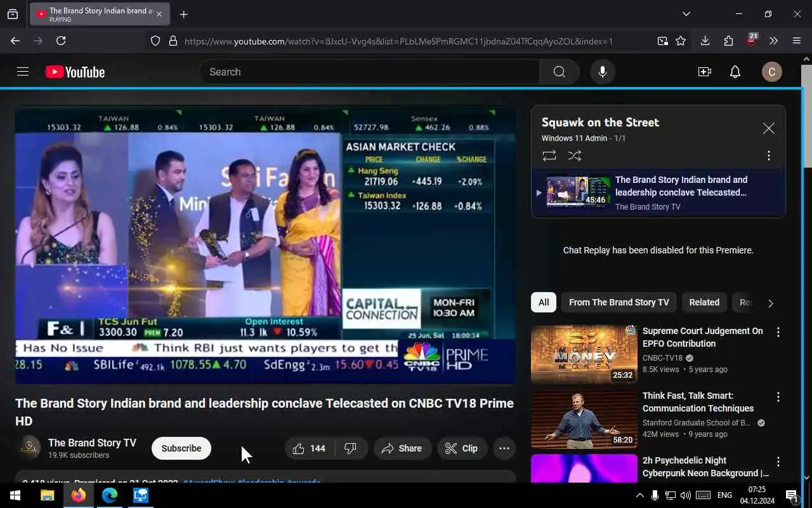Image resolution: width=812 pixels, height=508 pixels.
Task: Open the 2h Psychedelic Night video title
Action: pyautogui.click(x=705, y=467)
